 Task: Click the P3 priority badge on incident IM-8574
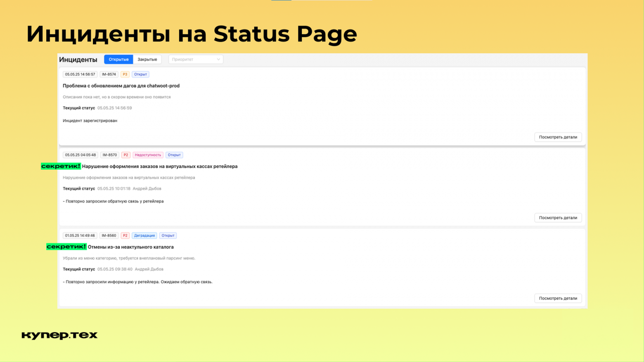125,74
